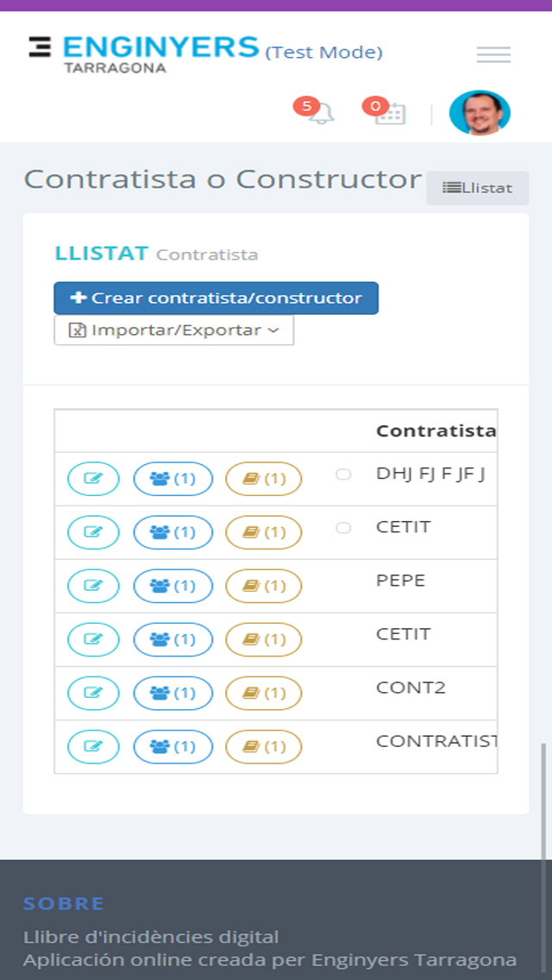Toggle the switch in the first CETIT row

point(343,528)
